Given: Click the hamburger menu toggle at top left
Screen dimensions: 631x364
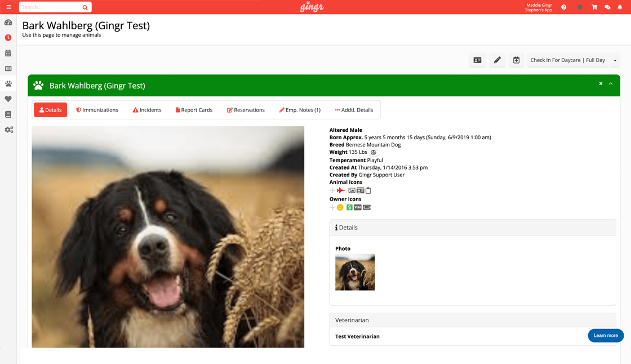Looking at the screenshot, I should (x=8, y=7).
